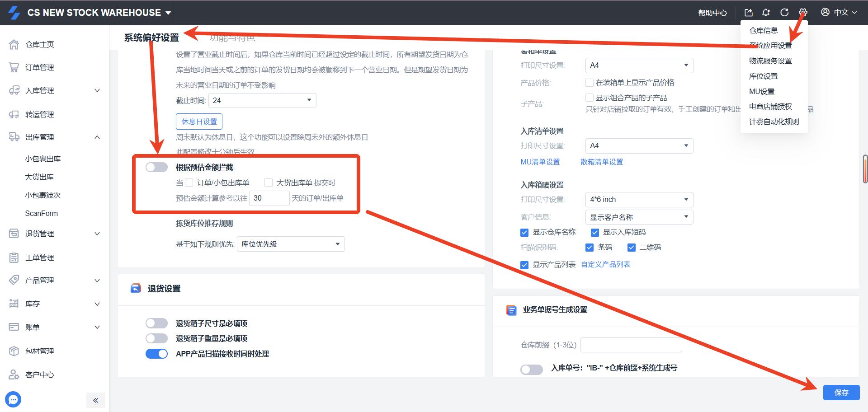Click the page vertical scrollbar
The width and height of the screenshot is (868, 412).
(865, 169)
